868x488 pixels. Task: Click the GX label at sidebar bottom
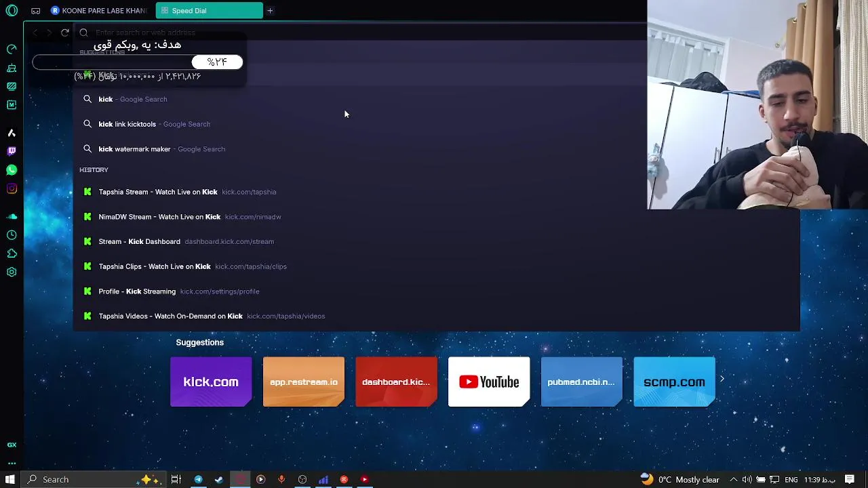(12, 445)
